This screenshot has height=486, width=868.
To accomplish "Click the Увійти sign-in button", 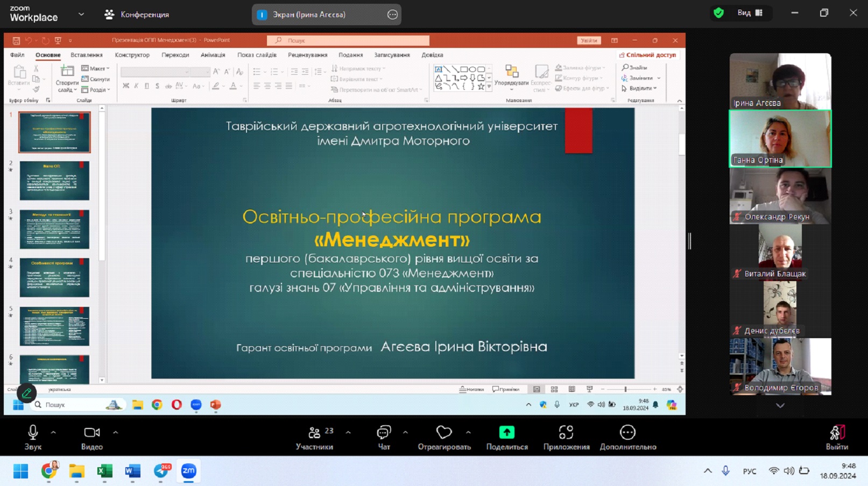I will 589,40.
